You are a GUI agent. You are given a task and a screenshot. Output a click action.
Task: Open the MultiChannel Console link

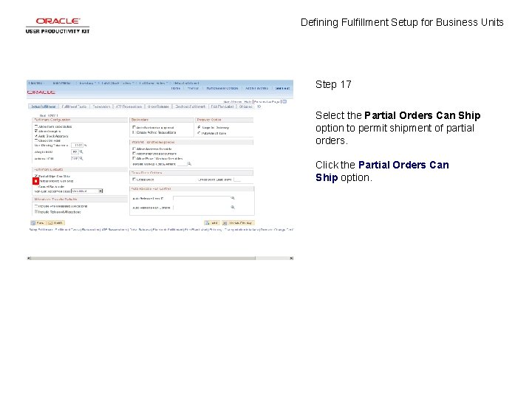click(x=222, y=88)
